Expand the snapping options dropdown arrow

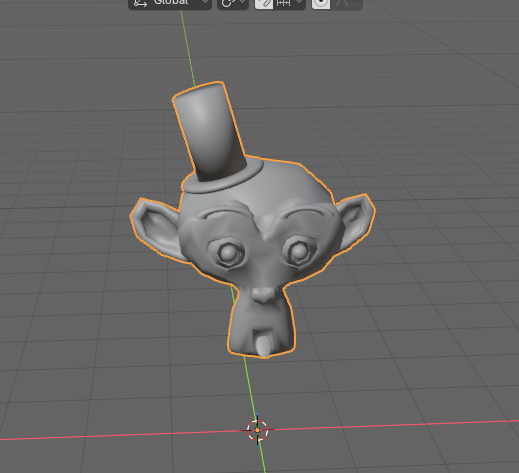(x=300, y=2)
